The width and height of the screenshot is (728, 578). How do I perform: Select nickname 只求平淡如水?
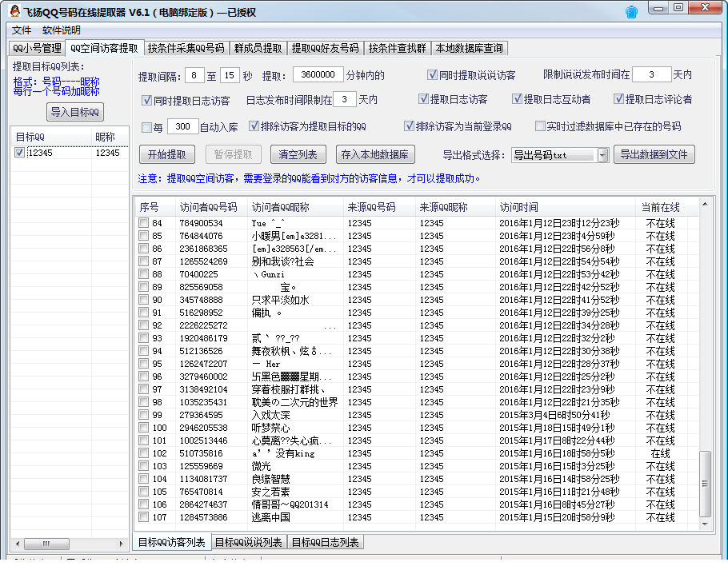pyautogui.click(x=280, y=300)
